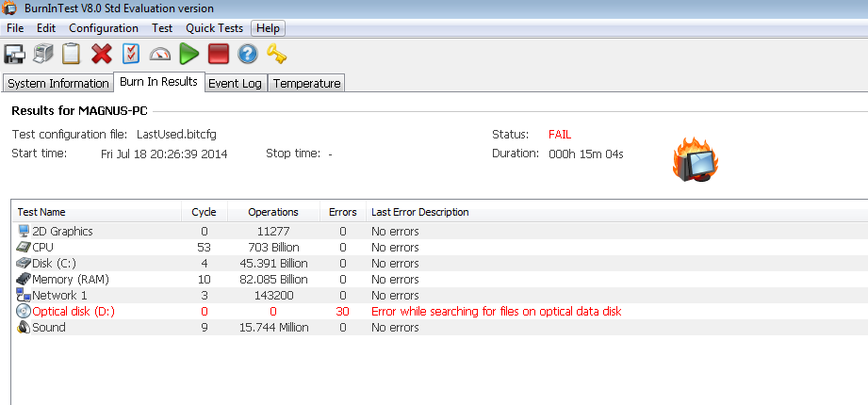Click the clipboard copy results icon
Image resolution: width=868 pixels, height=405 pixels.
coord(72,54)
